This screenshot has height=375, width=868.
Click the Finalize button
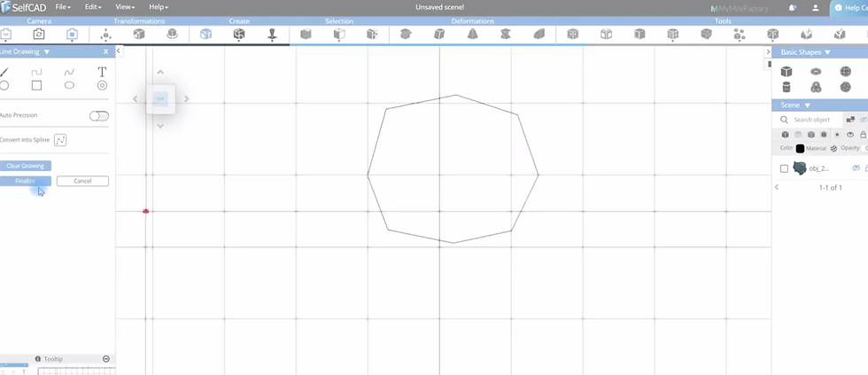(x=26, y=181)
